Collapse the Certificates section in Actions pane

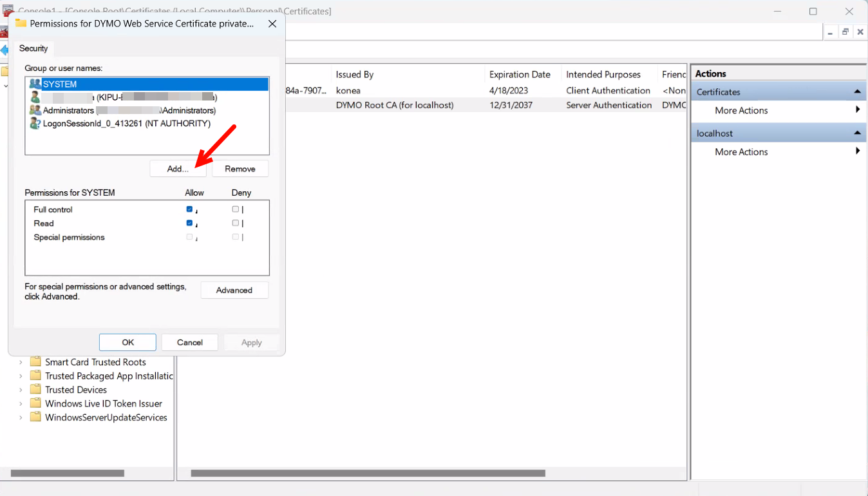pos(857,92)
